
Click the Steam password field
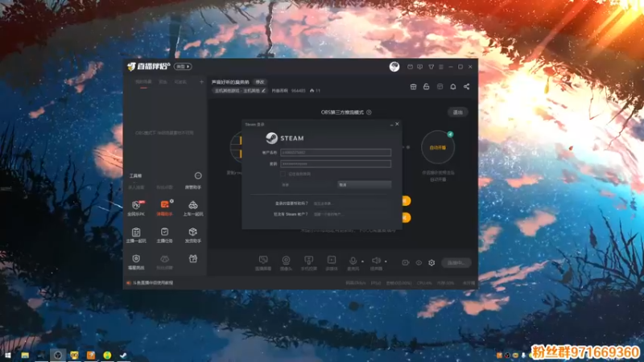click(x=336, y=164)
